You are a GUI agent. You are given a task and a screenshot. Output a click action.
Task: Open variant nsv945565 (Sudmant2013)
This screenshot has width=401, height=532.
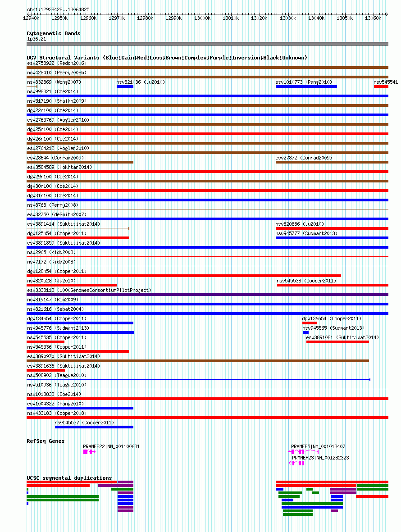point(333,329)
